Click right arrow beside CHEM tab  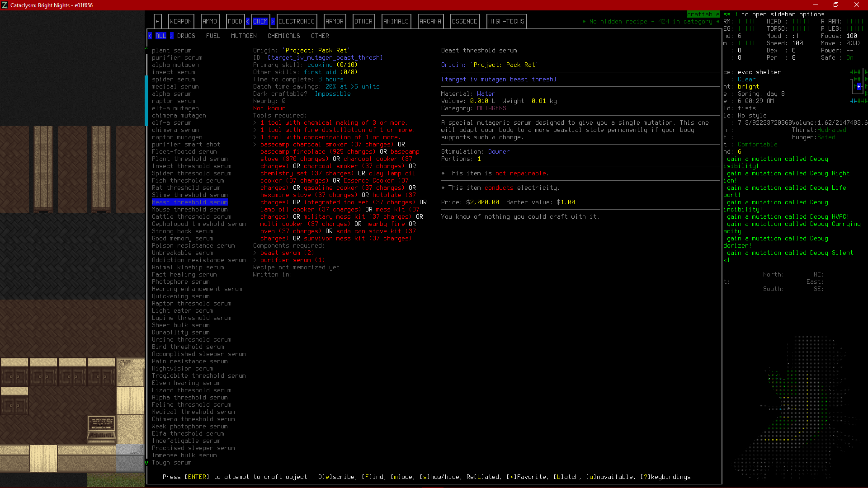click(x=273, y=21)
